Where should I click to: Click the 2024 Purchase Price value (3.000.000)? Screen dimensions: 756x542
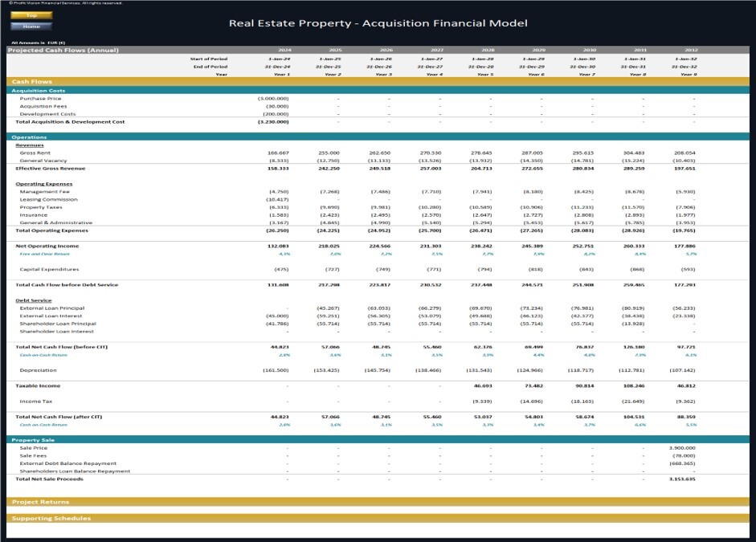coord(273,99)
